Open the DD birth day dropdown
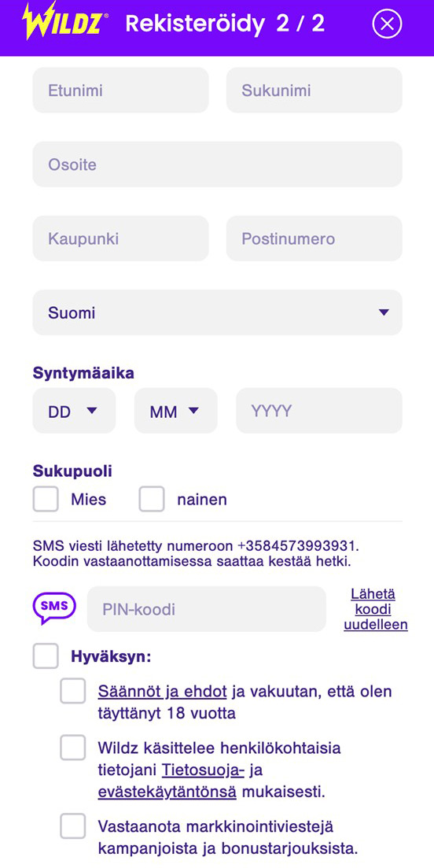 (x=74, y=410)
